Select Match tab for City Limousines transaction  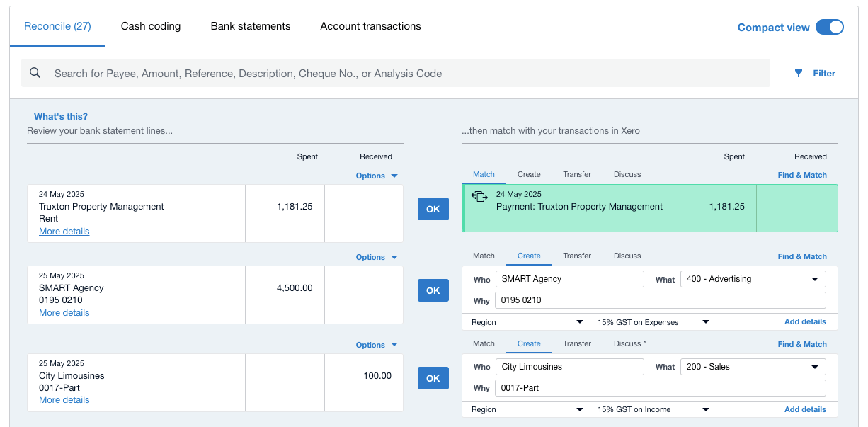(x=484, y=343)
